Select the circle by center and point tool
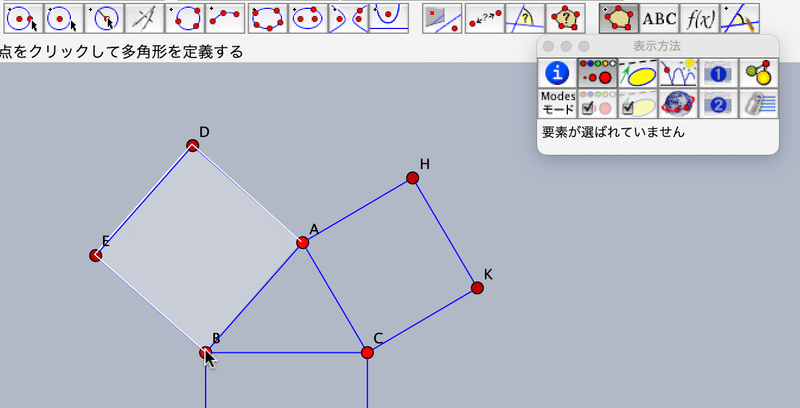 [x=24, y=18]
